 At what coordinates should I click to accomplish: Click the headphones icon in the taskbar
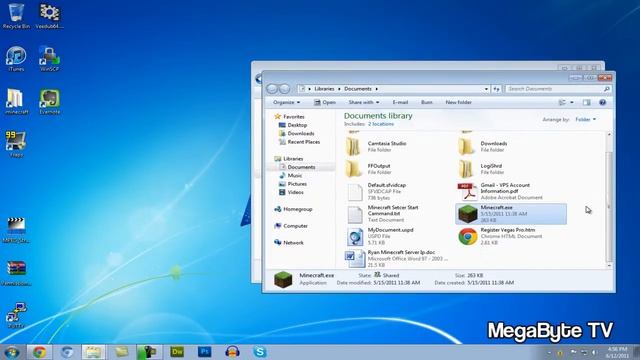(x=232, y=352)
